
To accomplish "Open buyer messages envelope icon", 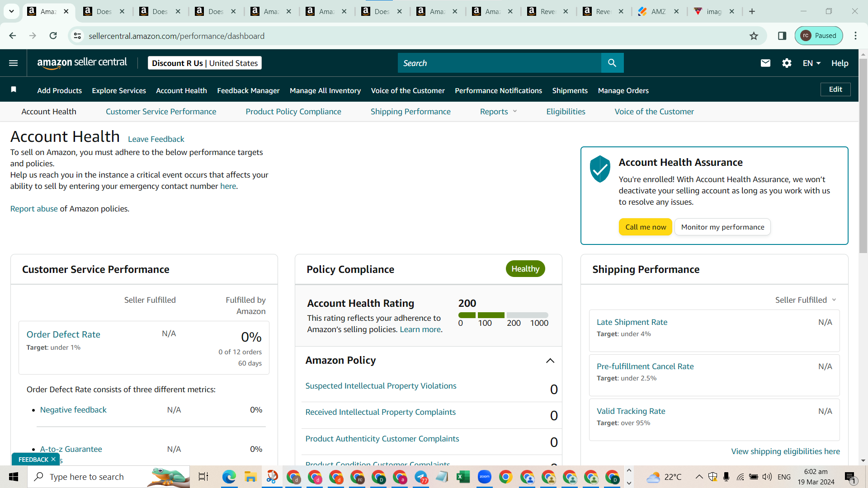I will pyautogui.click(x=765, y=63).
